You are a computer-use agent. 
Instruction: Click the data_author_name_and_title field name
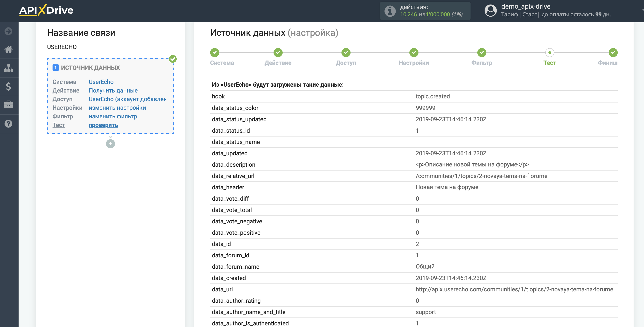tap(249, 312)
